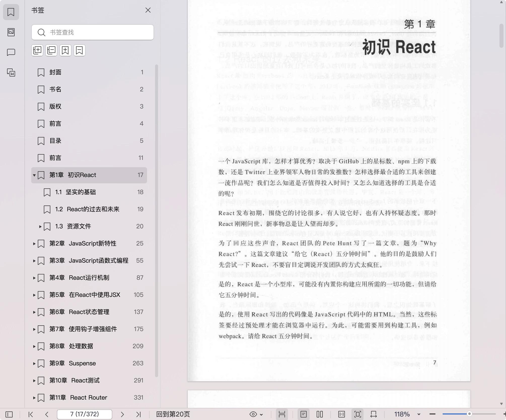Screen dimensions: 506x420
Task: Jump to 1.1 坚实的基础
Action: 89,192
